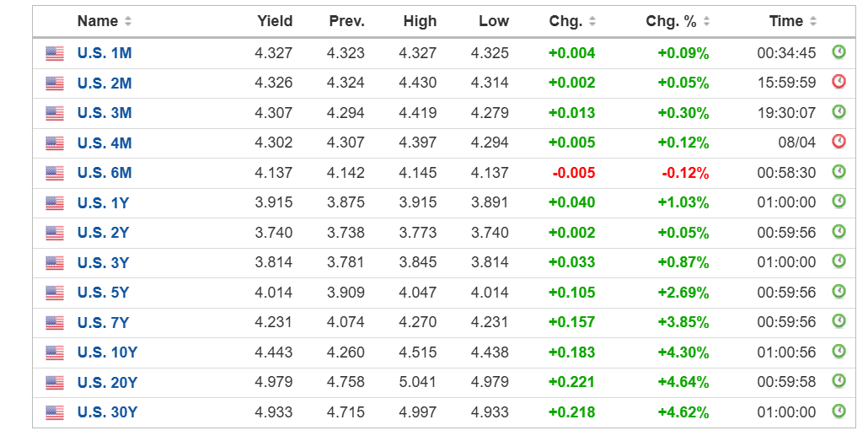Click the U.S. 6M negative change value -0.005

573,173
